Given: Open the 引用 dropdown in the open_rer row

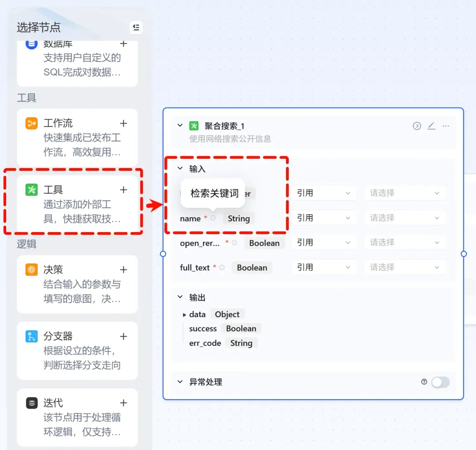Looking at the screenshot, I should pyautogui.click(x=324, y=243).
